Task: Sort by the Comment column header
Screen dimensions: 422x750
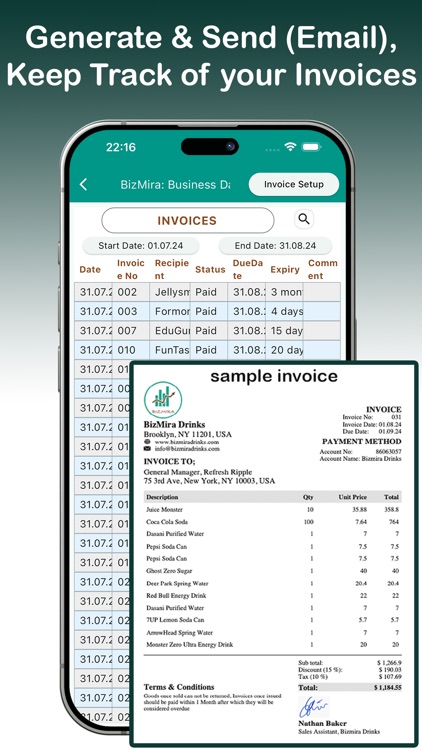Action: (x=322, y=269)
